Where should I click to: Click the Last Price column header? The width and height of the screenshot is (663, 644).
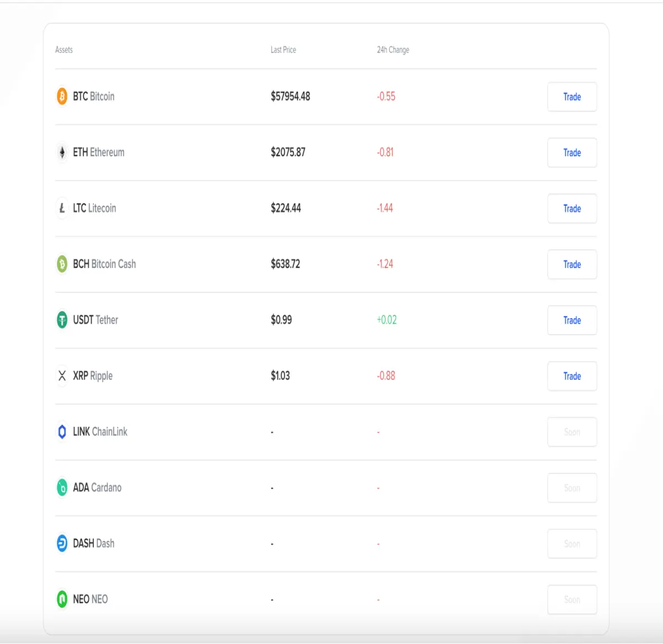(x=283, y=50)
